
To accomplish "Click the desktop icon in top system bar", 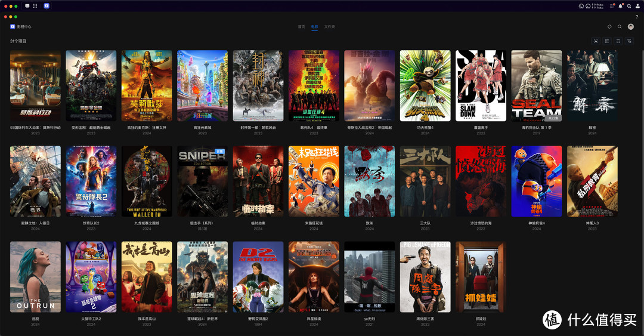I will pos(27,6).
